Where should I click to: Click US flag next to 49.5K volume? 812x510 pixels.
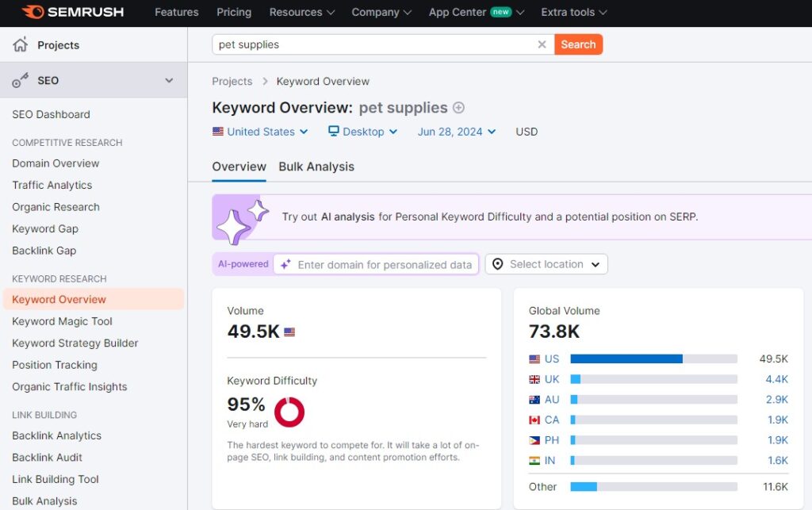(x=289, y=332)
